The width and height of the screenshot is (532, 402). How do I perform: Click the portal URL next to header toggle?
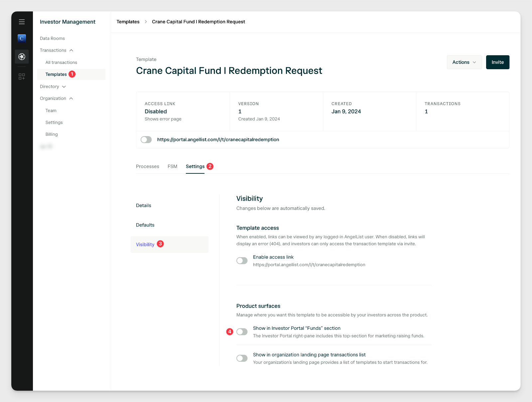[218, 140]
